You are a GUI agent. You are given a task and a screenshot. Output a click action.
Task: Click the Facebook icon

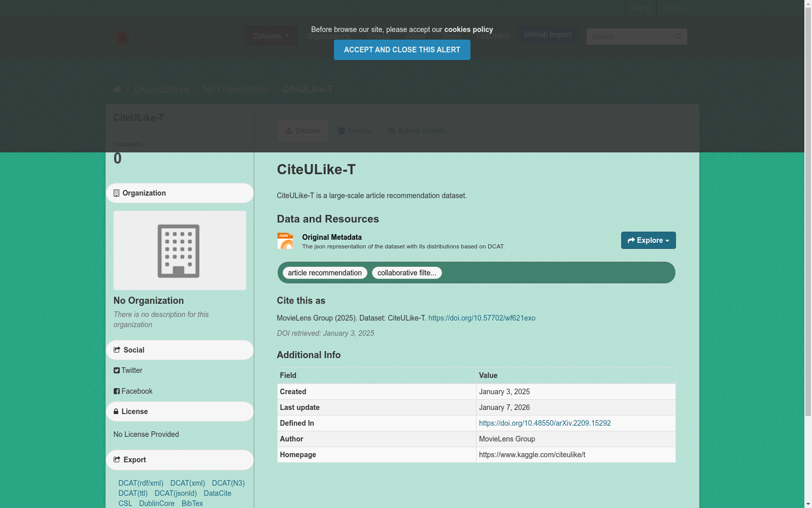[x=117, y=391]
